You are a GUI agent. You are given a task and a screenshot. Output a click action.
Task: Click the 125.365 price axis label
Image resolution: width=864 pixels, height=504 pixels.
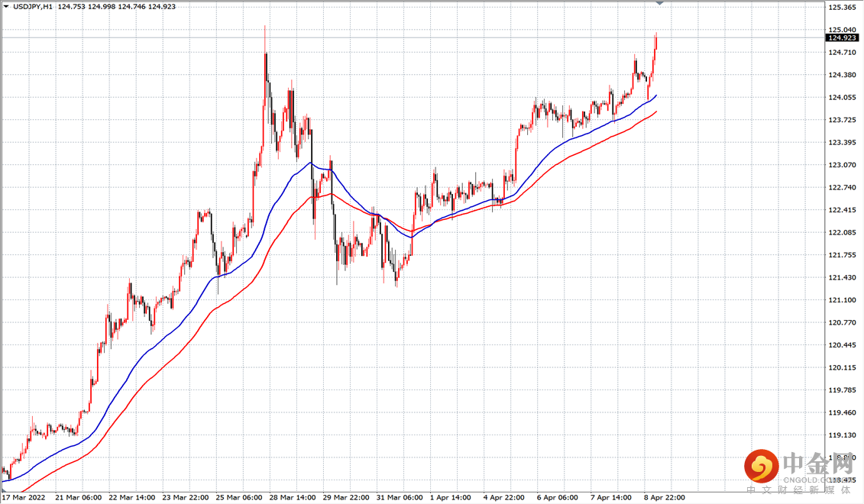pos(842,7)
